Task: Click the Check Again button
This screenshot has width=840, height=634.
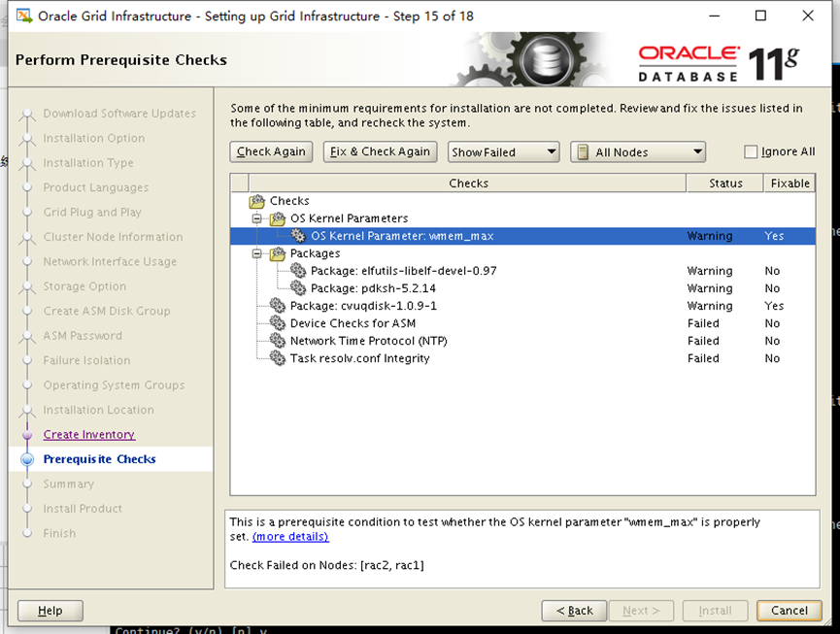Action: click(271, 152)
